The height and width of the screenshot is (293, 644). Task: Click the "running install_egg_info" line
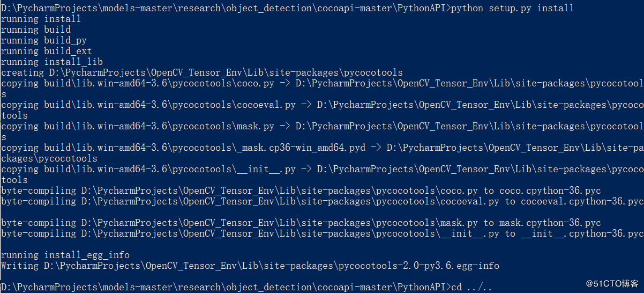pyautogui.click(x=65, y=255)
